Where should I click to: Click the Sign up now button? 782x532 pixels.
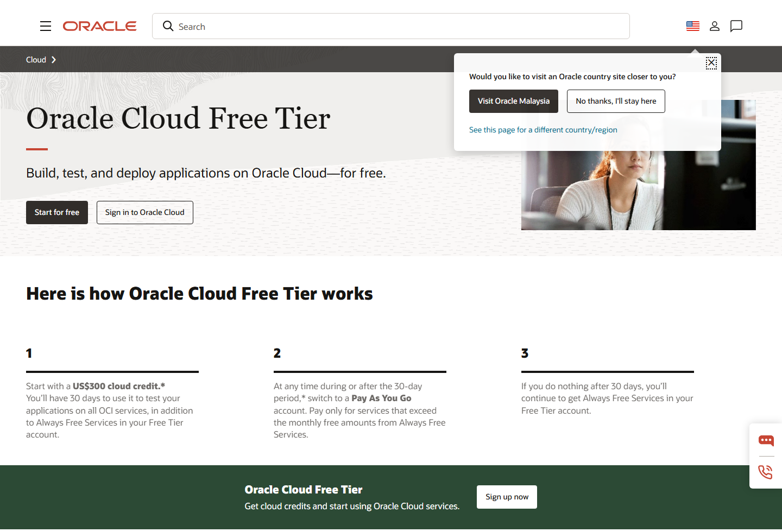coord(507,497)
